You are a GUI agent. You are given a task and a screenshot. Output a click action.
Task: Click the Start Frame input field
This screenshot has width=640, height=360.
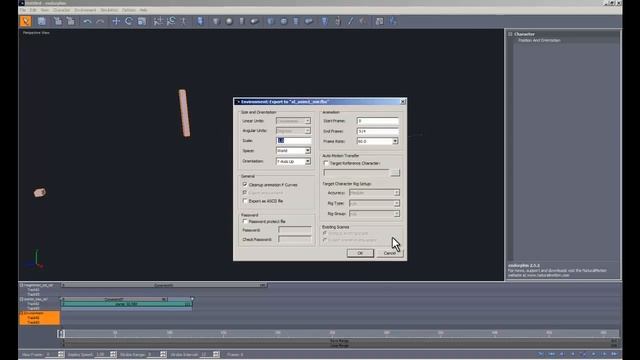(378, 121)
